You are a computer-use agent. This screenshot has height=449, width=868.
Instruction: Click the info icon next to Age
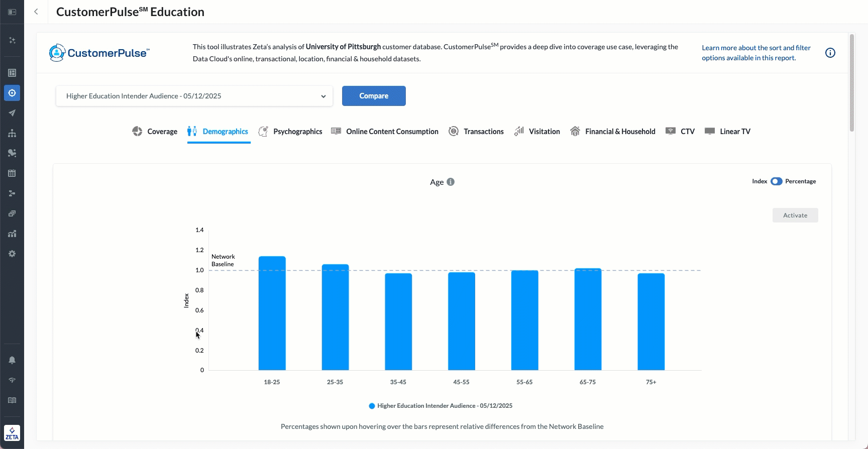pos(451,182)
